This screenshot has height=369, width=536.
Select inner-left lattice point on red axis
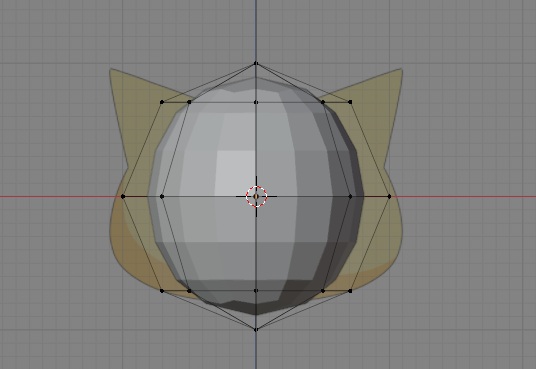point(162,196)
